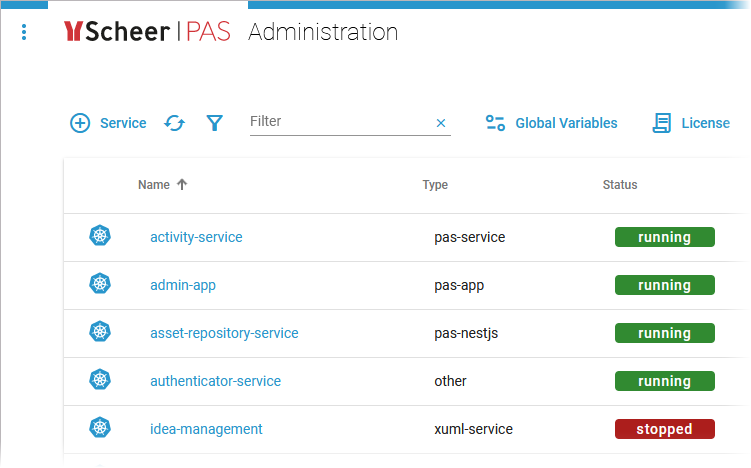Open the activity-service link
The height and width of the screenshot is (468, 751).
[x=196, y=237]
